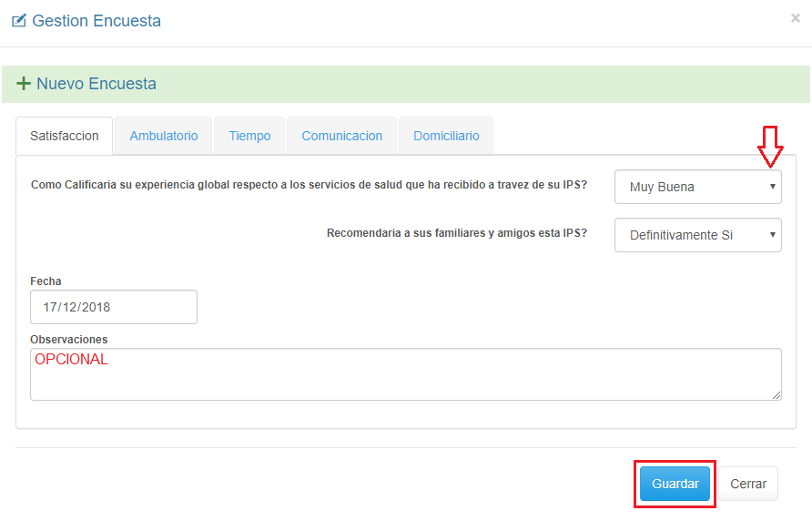Close the Gestion Encuesta dialog with X
The height and width of the screenshot is (531, 812).
pos(795,18)
